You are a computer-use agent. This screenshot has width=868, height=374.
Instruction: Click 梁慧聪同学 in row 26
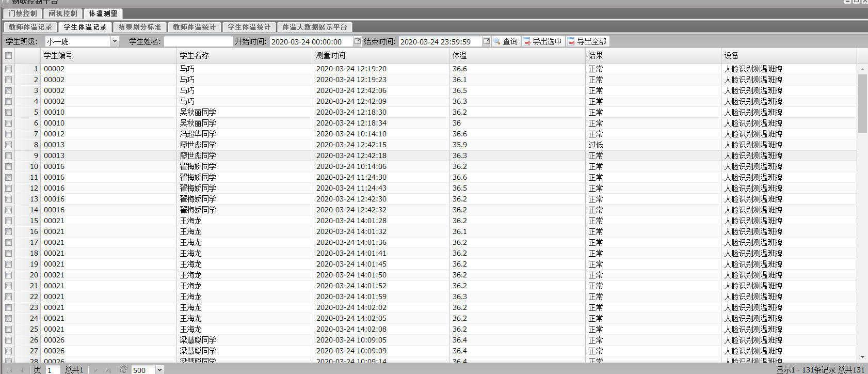(198, 340)
